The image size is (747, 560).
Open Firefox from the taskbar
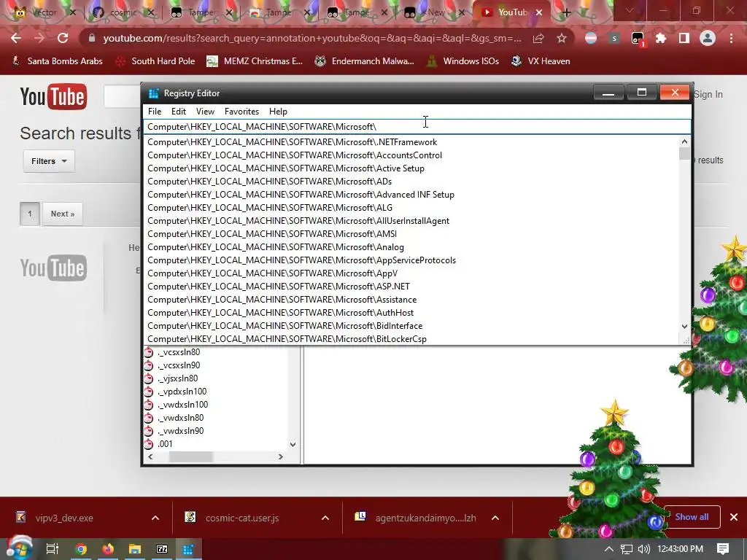click(108, 549)
